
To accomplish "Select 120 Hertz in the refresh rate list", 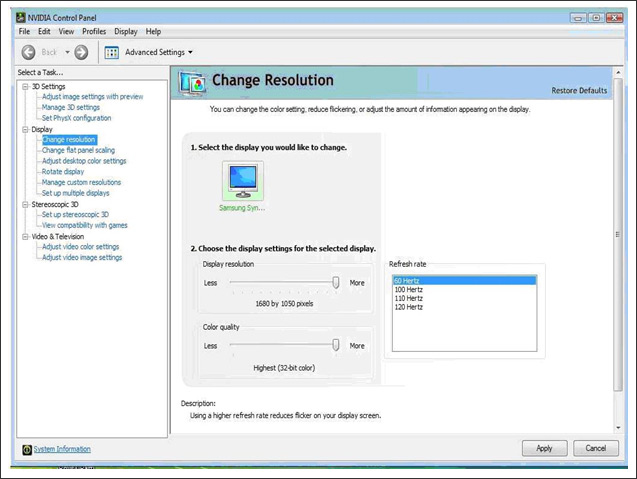I will tap(409, 307).
